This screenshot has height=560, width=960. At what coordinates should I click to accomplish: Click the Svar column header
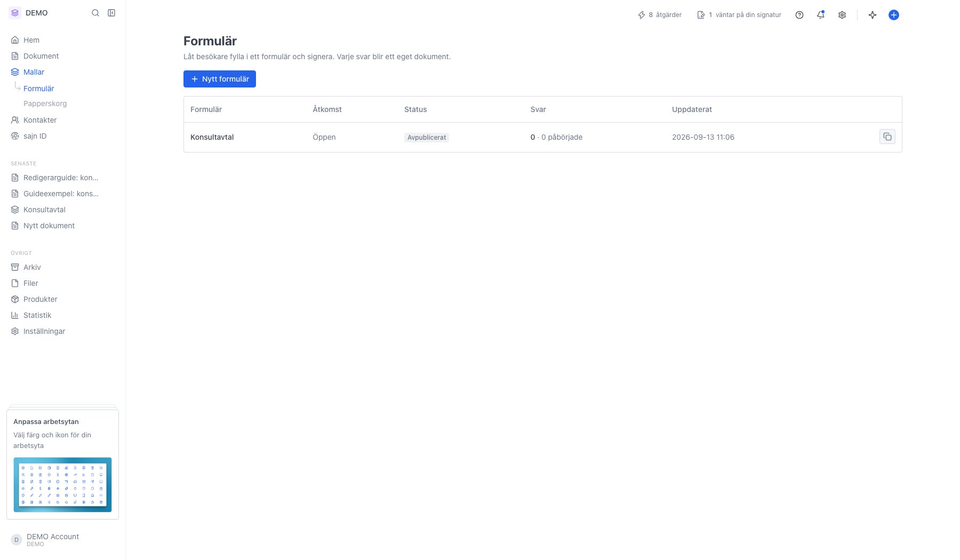tap(538, 109)
